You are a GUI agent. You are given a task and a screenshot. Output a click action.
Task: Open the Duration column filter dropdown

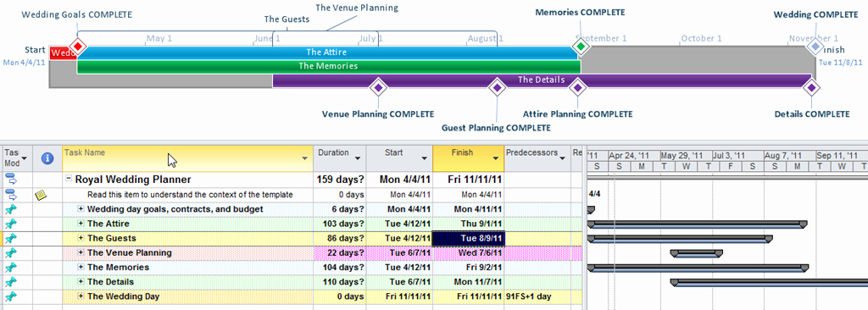[x=358, y=158]
